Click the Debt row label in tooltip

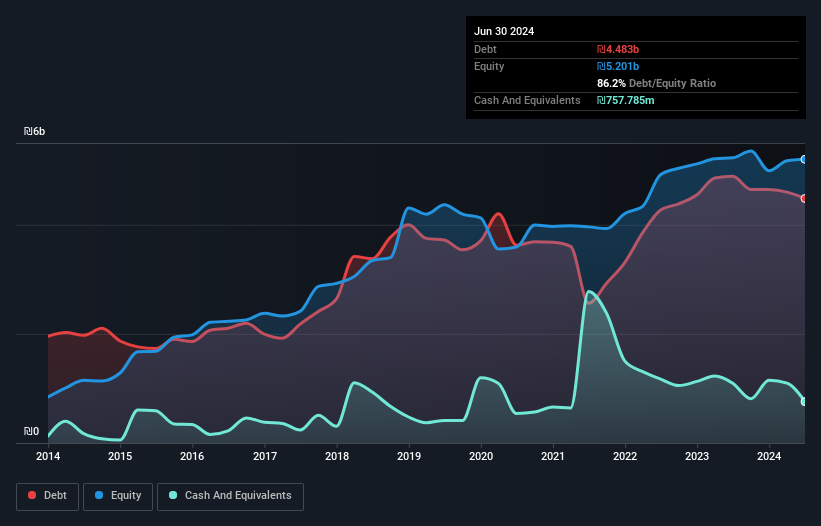pos(485,49)
